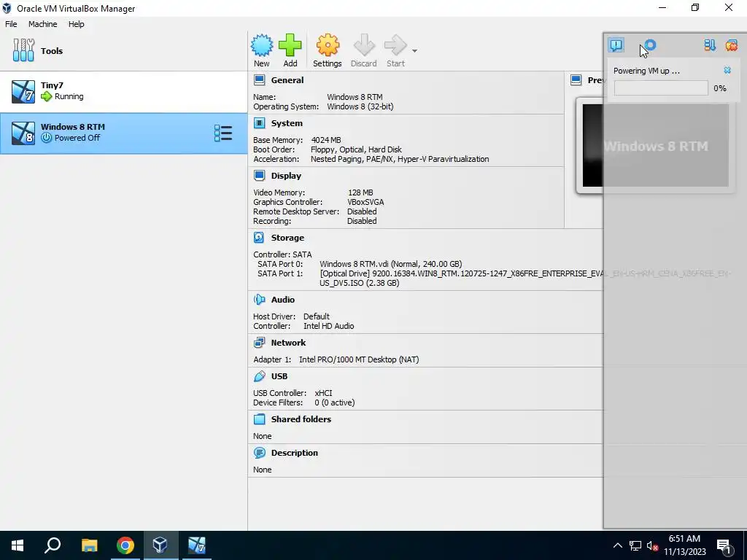Select the Windows 8 RTM machine entry

[x=124, y=133]
